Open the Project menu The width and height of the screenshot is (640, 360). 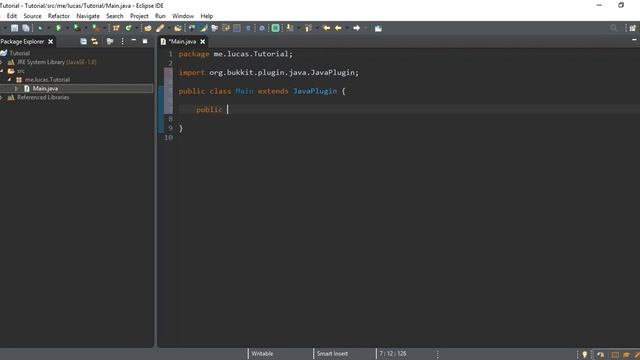point(139,16)
